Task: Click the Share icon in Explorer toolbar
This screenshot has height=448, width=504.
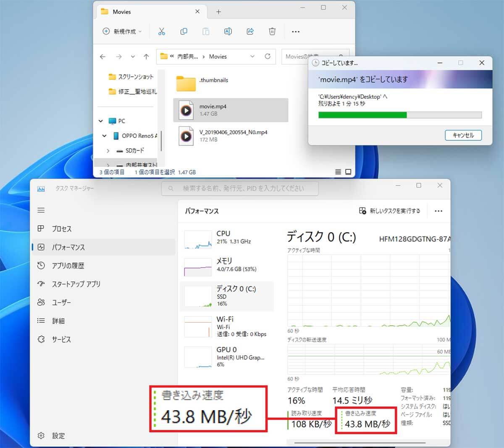Action: (250, 32)
